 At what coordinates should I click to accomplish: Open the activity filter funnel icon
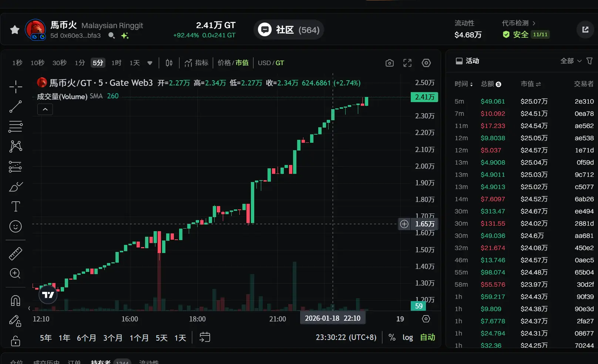[x=589, y=61]
